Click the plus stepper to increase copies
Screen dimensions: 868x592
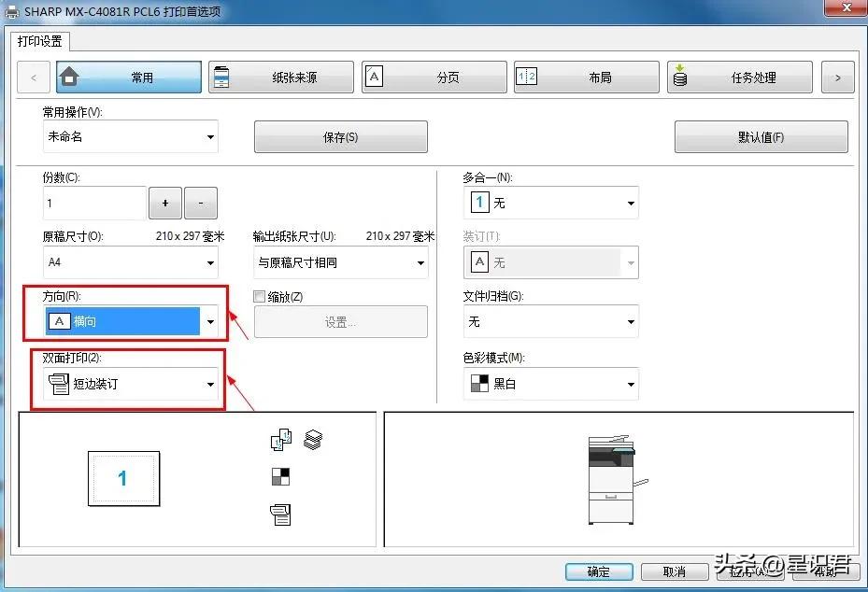164,203
